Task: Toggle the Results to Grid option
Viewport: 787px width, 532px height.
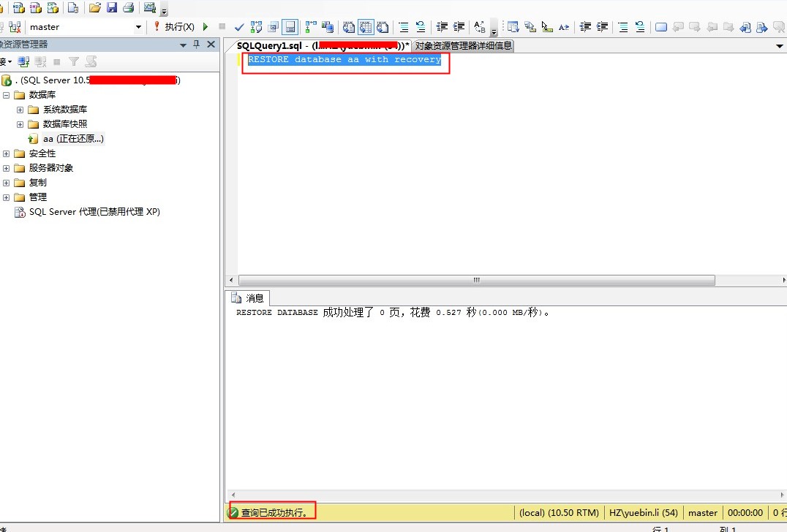Action: pos(366,27)
